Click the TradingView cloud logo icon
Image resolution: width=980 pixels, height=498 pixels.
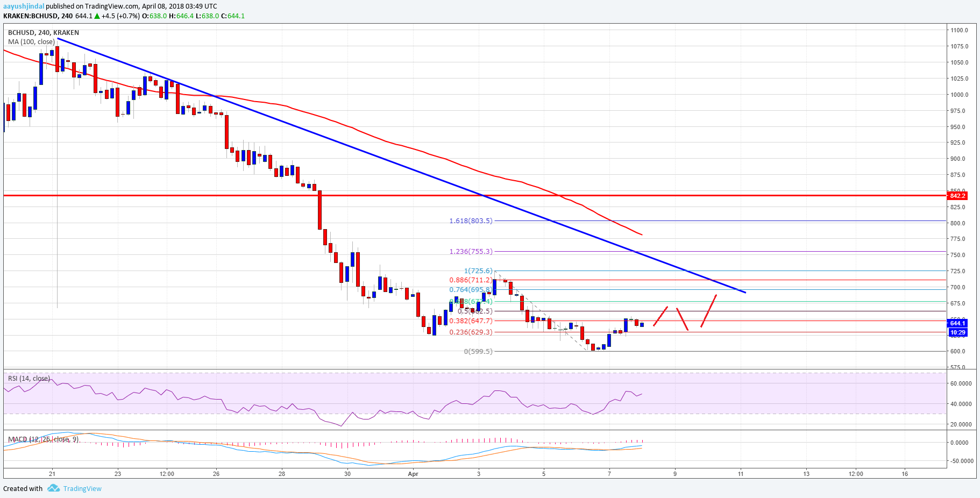tap(53, 488)
